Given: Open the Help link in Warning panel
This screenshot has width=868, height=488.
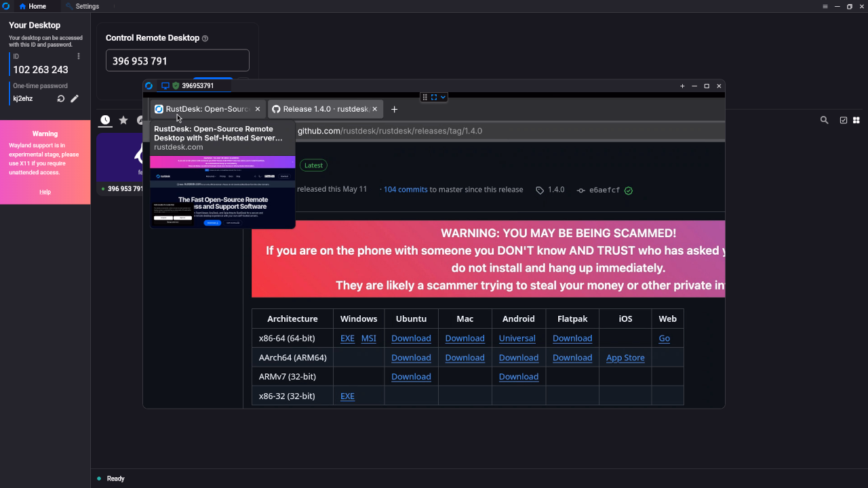Looking at the screenshot, I should (x=45, y=192).
